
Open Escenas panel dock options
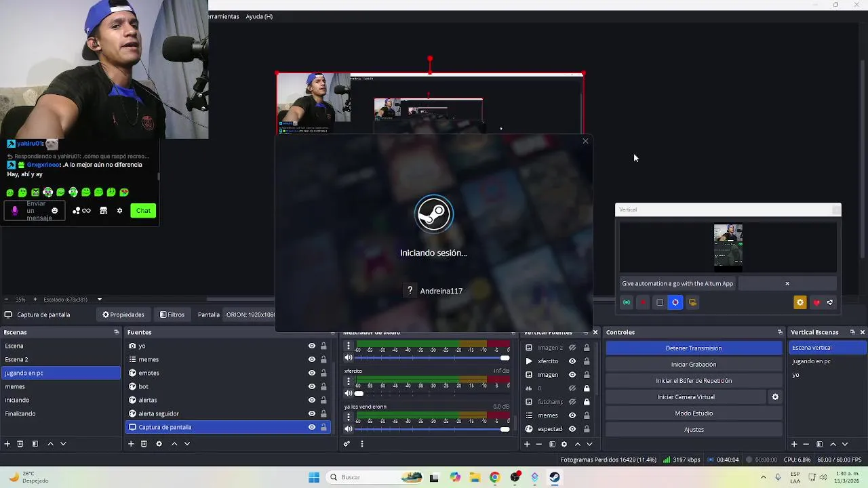click(x=116, y=332)
